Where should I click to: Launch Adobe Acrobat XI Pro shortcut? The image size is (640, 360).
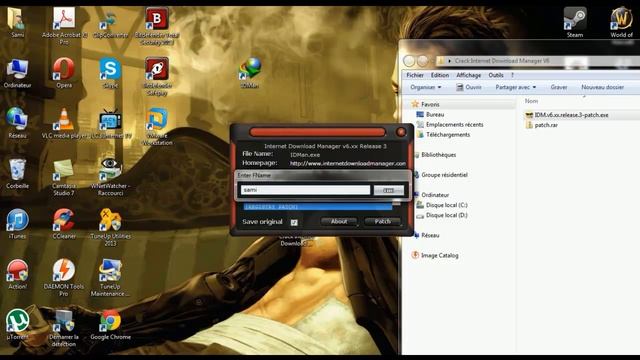(x=64, y=25)
